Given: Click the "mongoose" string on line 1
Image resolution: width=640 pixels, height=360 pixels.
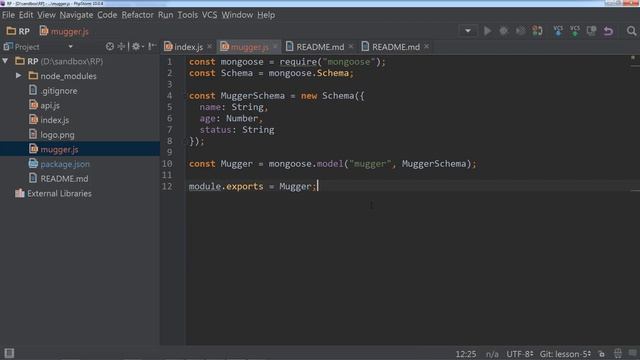Looking at the screenshot, I should click(348, 62).
